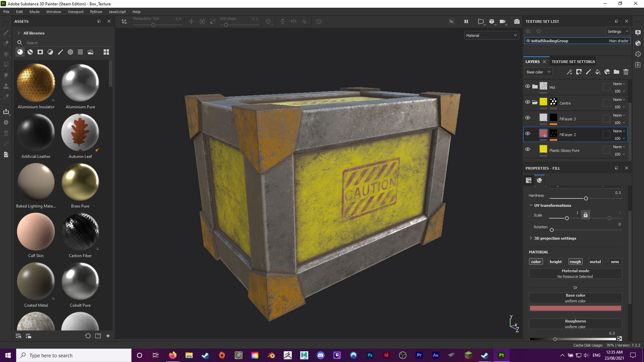Hide the Mid layer

[528, 86]
